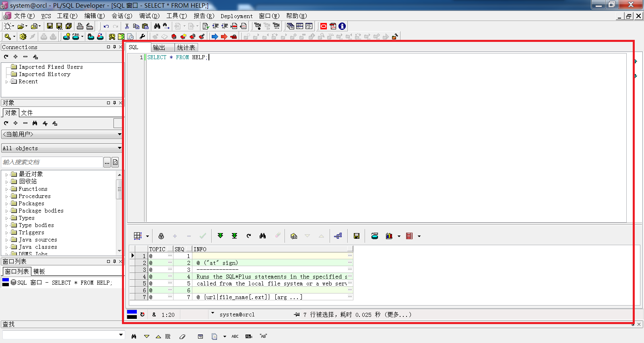Click the refresh icon in the result grid toolbar
Screen dimensions: 644x343
(x=249, y=236)
